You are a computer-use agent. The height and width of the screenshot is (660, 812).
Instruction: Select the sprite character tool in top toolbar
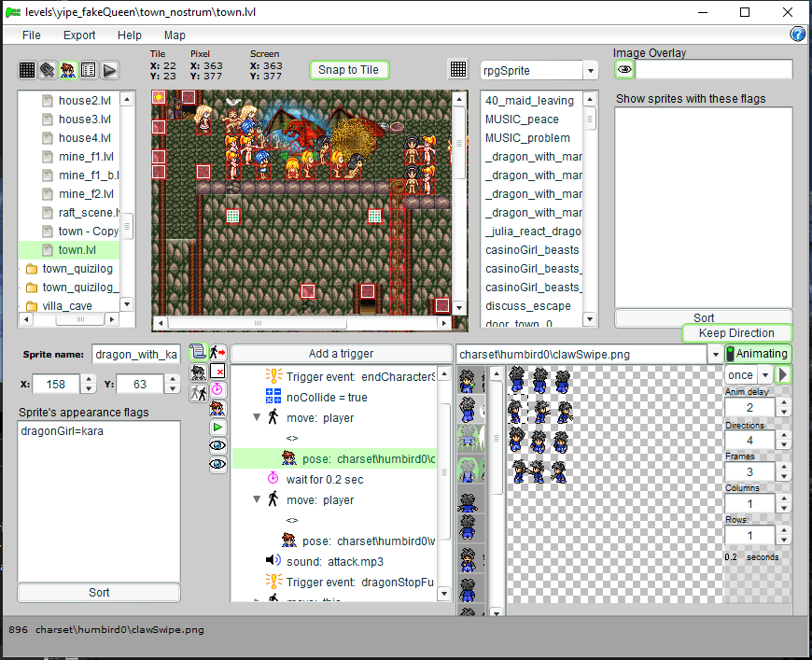(68, 70)
